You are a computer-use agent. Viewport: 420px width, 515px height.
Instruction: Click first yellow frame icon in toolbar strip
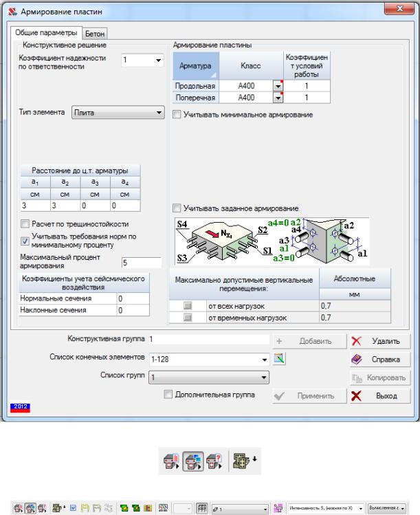coord(85,508)
